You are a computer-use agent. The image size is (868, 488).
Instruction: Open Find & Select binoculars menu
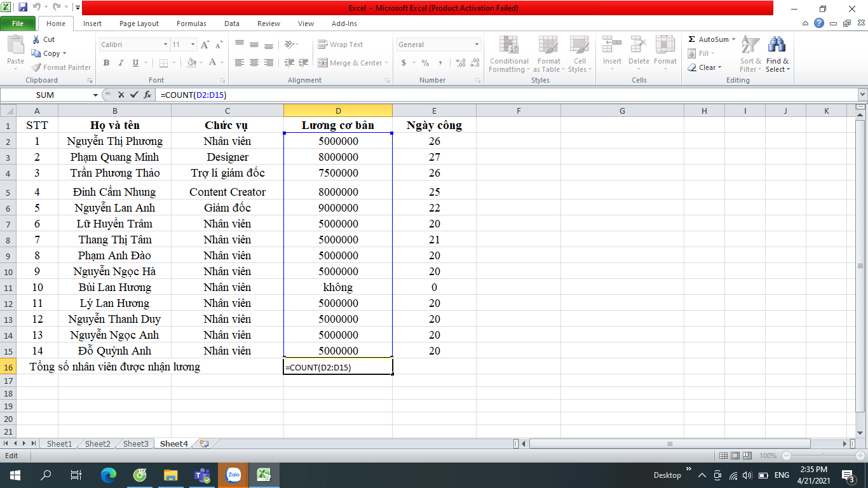tap(777, 54)
